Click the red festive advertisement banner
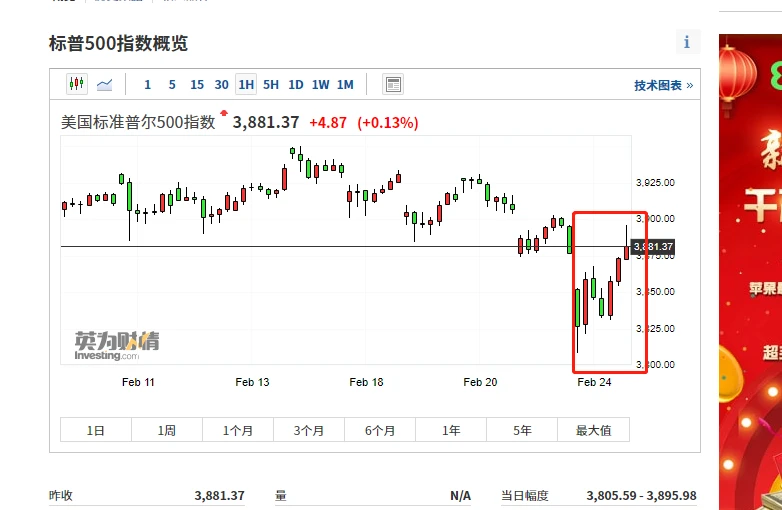Viewport: 782px width, 510px height. (x=750, y=270)
